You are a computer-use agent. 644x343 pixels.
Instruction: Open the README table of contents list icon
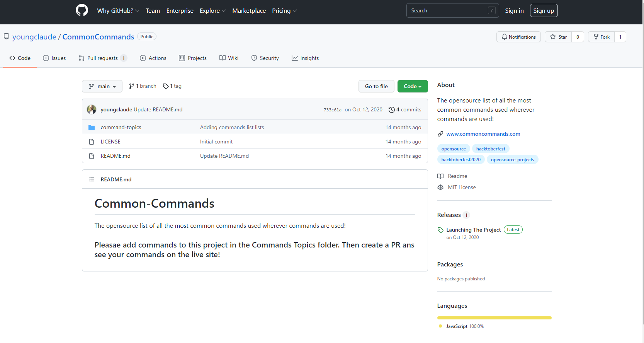coord(92,179)
